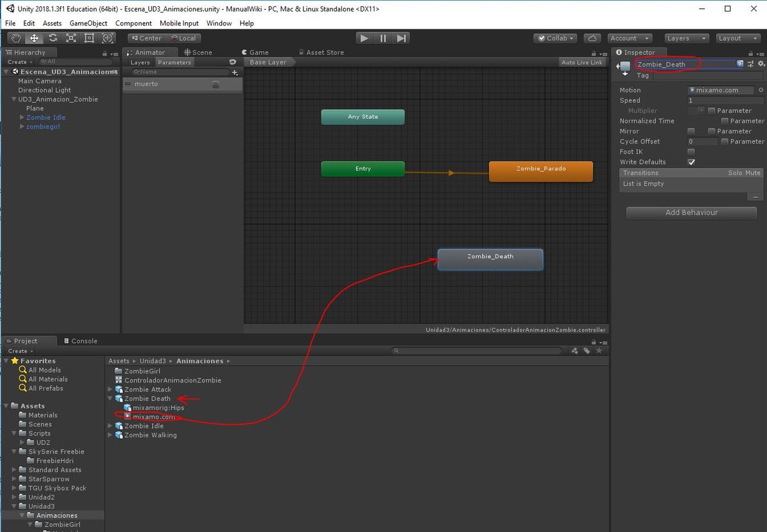Viewport: 767px width, 532px height.
Task: Click the Zombie_Death name field in Inspector
Action: pyautogui.click(x=685, y=64)
